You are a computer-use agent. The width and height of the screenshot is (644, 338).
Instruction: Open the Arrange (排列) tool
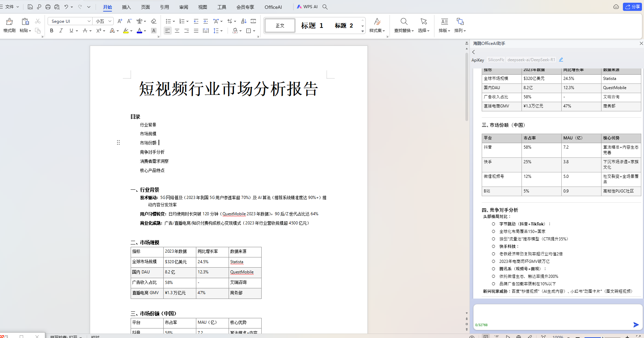(460, 25)
